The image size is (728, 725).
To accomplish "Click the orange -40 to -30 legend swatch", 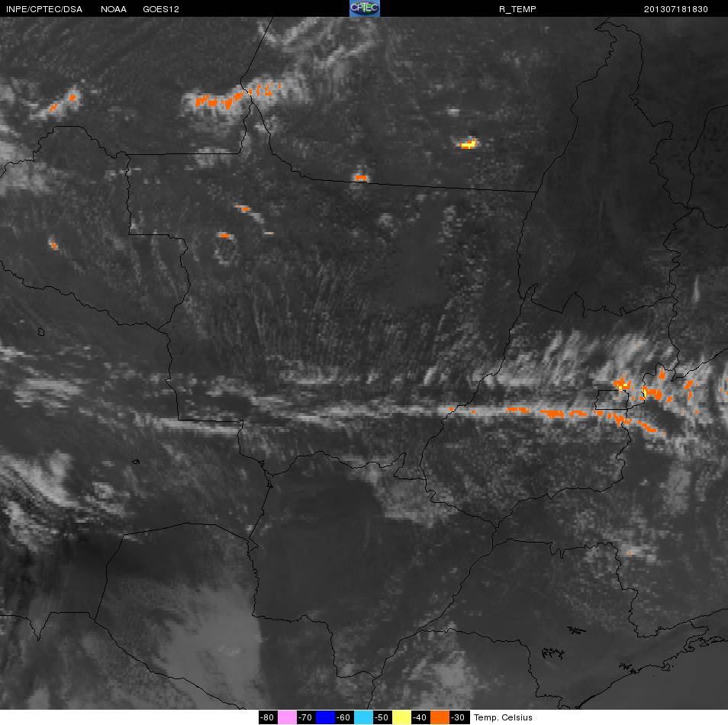I will pyautogui.click(x=440, y=717).
